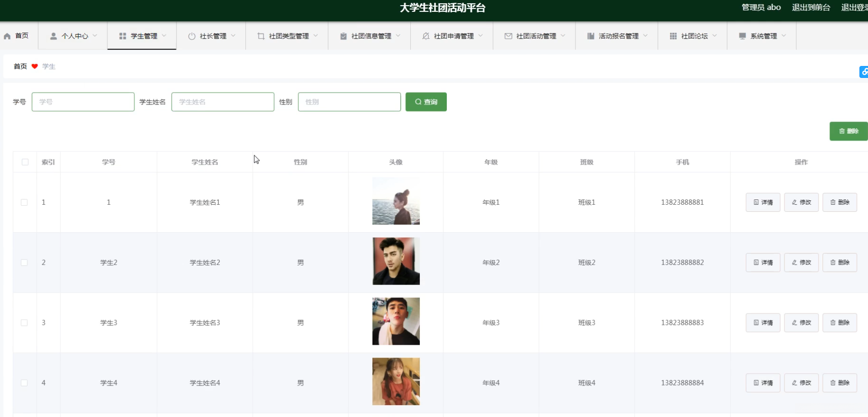The height and width of the screenshot is (417, 868).
Task: Click the green 删除 batch delete button
Action: tap(849, 131)
